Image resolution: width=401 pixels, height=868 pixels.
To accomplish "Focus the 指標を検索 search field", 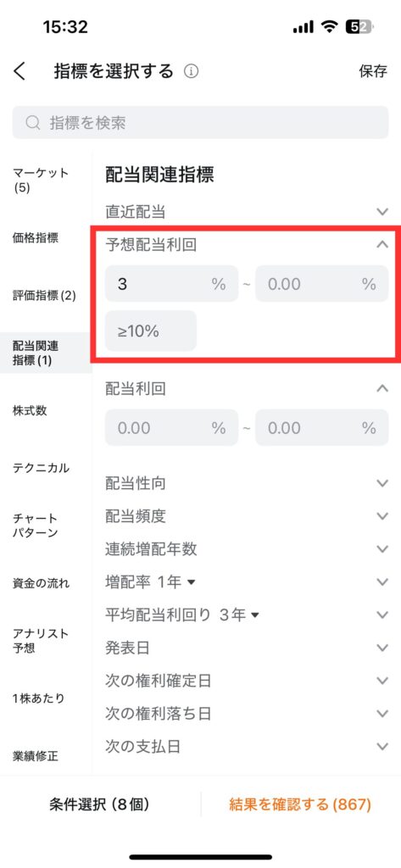I will [x=200, y=122].
